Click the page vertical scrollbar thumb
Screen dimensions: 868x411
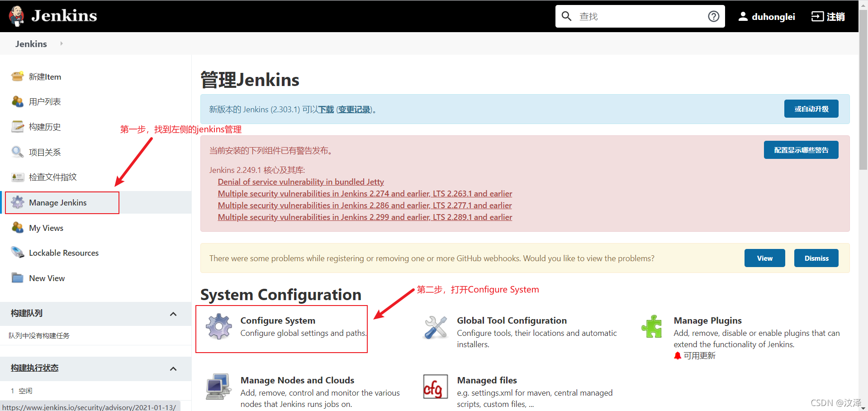tap(863, 91)
